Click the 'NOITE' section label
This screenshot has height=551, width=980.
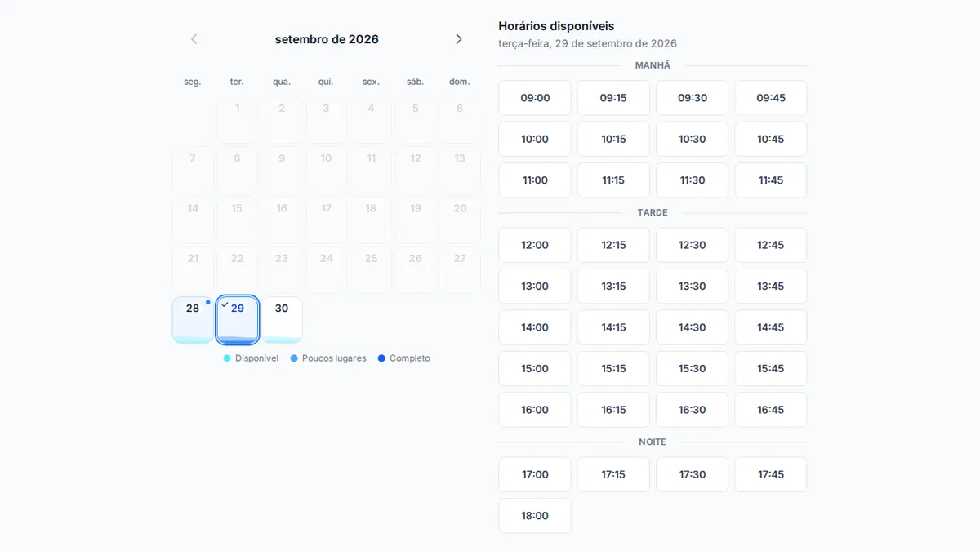[x=653, y=442]
